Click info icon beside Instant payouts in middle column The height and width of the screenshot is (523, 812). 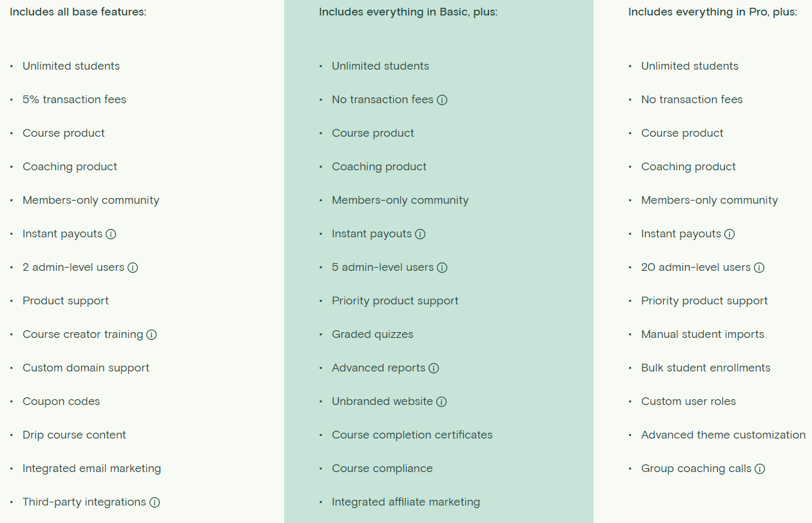[420, 234]
